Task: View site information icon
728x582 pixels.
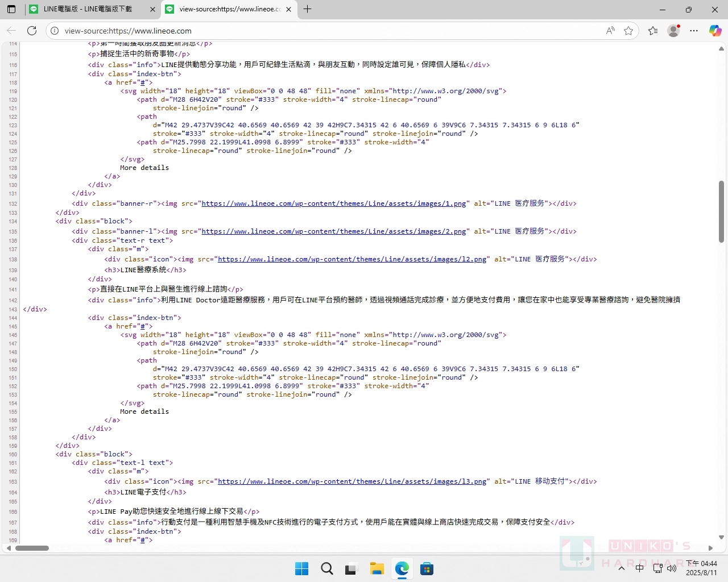Action: click(55, 31)
